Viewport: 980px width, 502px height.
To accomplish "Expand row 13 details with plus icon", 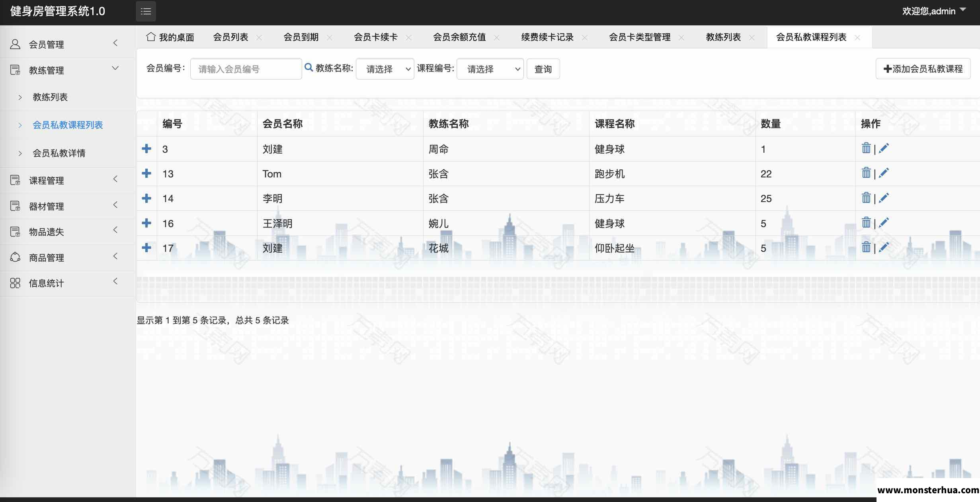I will pos(146,173).
